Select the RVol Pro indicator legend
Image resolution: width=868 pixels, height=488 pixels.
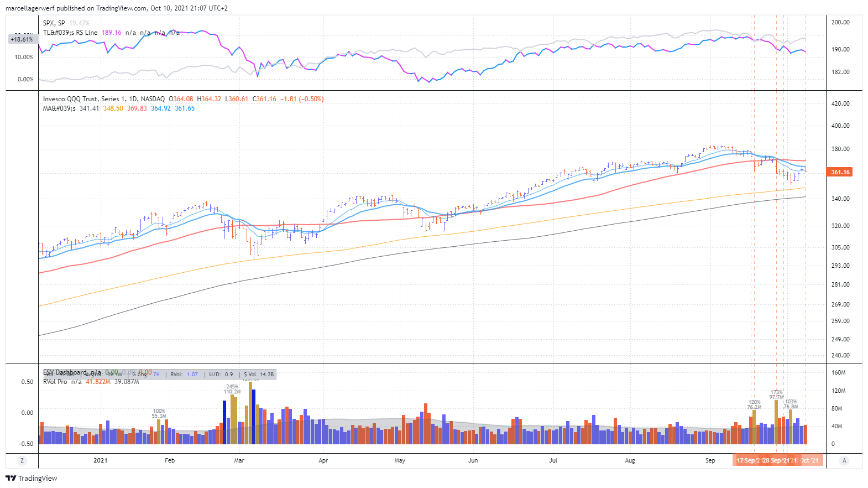click(55, 382)
